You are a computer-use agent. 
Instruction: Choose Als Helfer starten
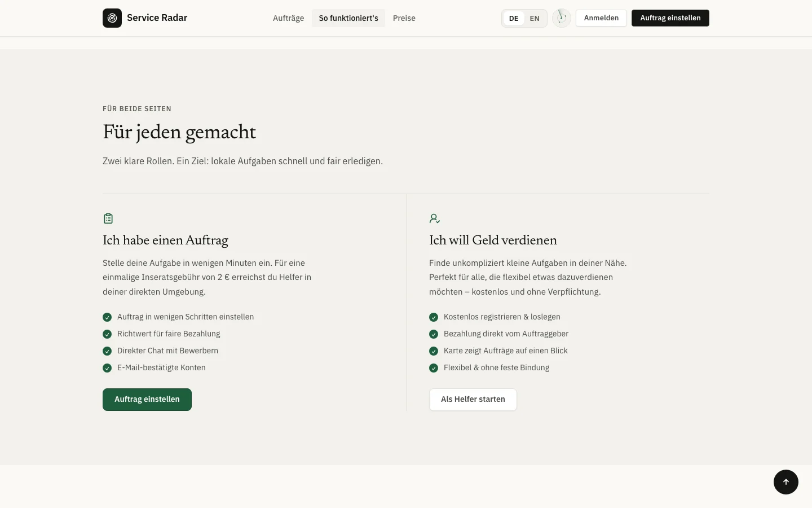pyautogui.click(x=473, y=400)
